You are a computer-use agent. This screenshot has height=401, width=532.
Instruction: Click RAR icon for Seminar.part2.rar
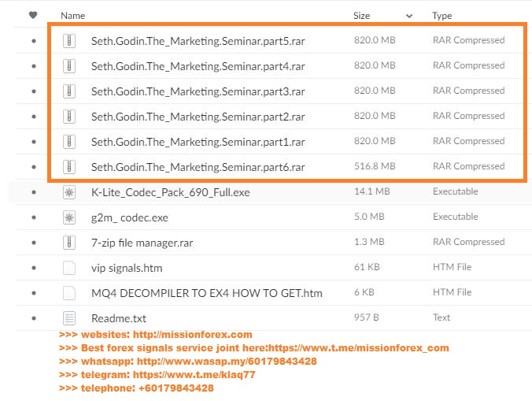tap(69, 117)
